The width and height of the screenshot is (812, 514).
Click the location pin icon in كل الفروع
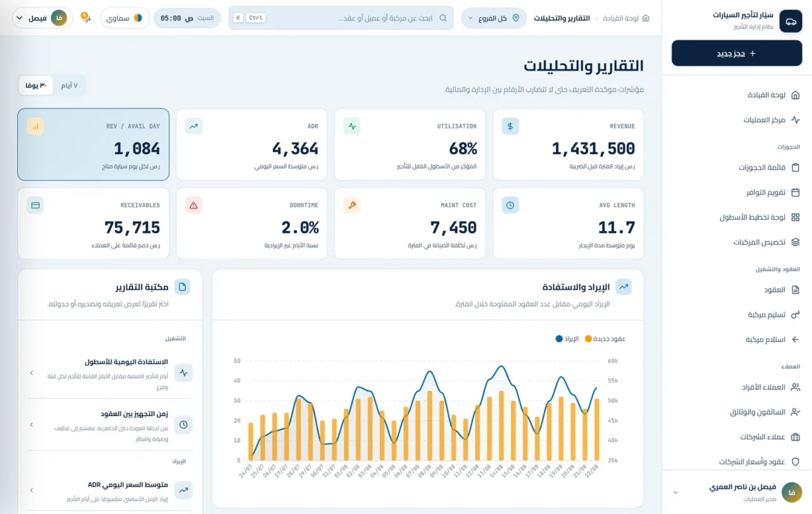click(516, 18)
